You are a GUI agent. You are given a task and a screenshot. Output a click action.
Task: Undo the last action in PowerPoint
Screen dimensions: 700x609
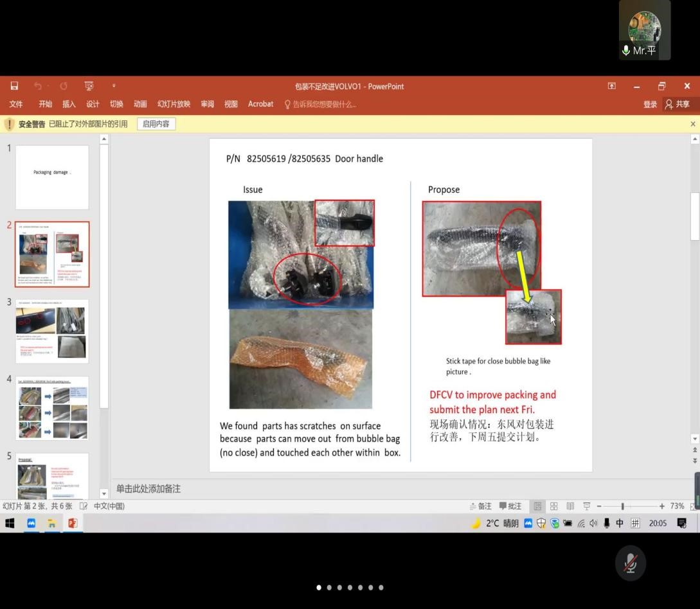38,86
